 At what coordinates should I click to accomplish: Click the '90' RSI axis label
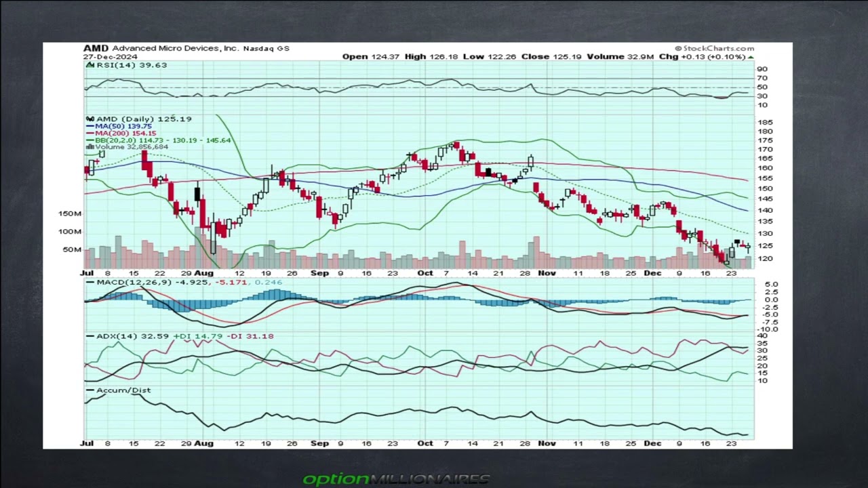(763, 69)
